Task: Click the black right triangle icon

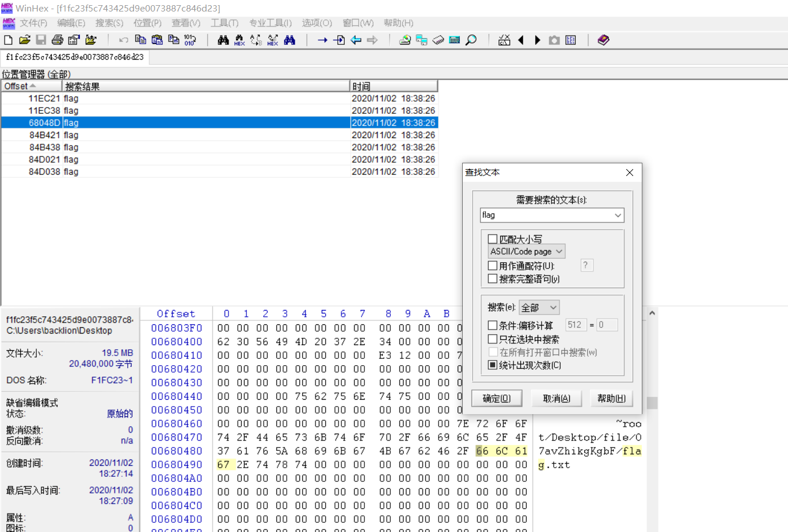Action: click(x=538, y=40)
